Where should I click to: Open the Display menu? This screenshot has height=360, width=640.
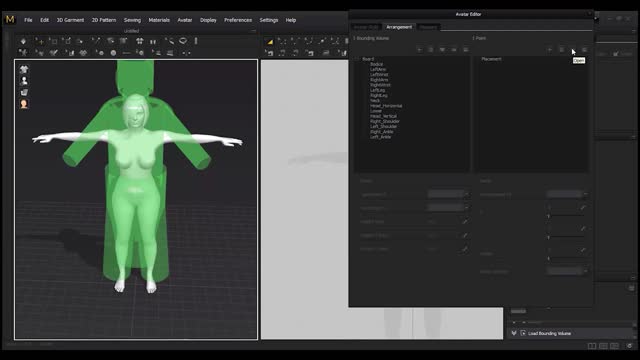[x=208, y=20]
